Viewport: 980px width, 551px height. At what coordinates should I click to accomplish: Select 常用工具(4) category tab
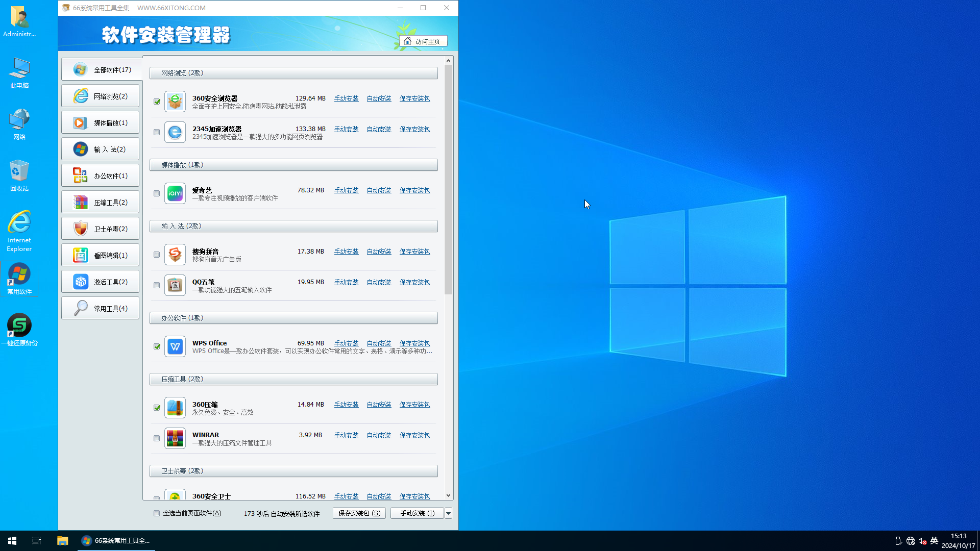[x=101, y=308]
